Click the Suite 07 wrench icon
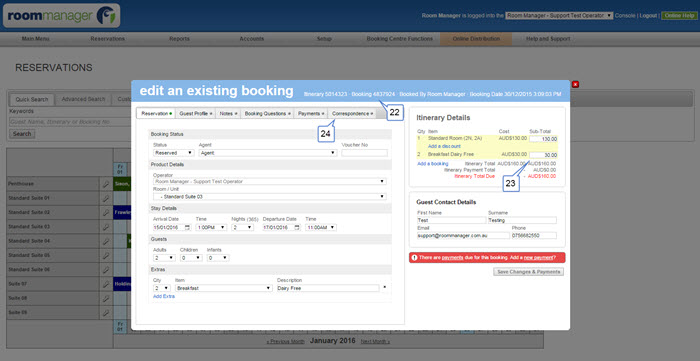The width and height of the screenshot is (700, 361). (x=106, y=284)
